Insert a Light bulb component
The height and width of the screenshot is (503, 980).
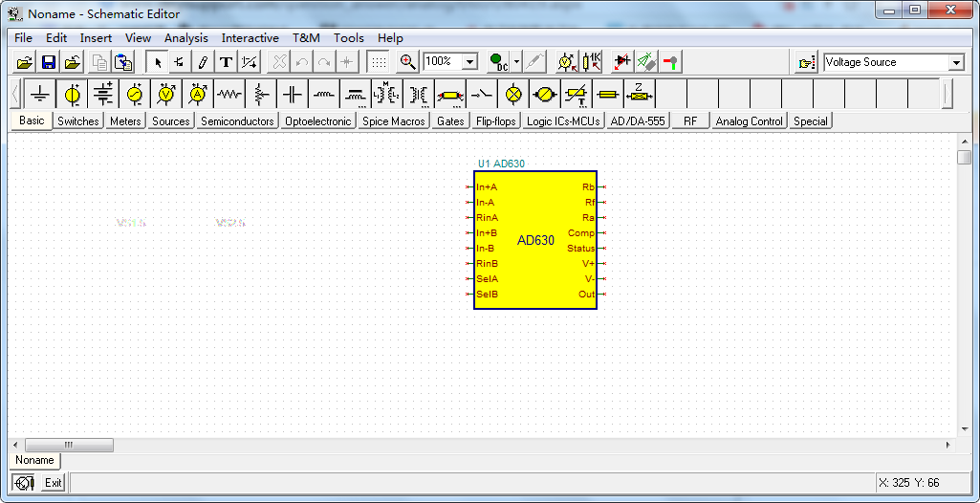513,95
